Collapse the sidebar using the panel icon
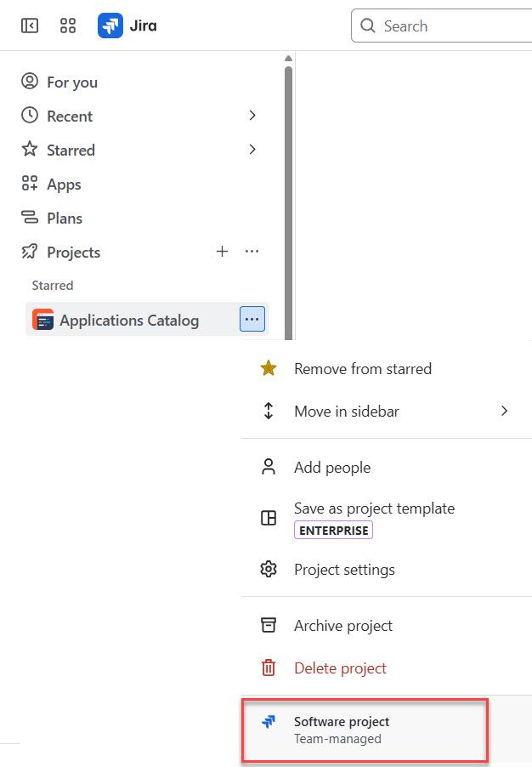532x767 pixels. [29, 26]
